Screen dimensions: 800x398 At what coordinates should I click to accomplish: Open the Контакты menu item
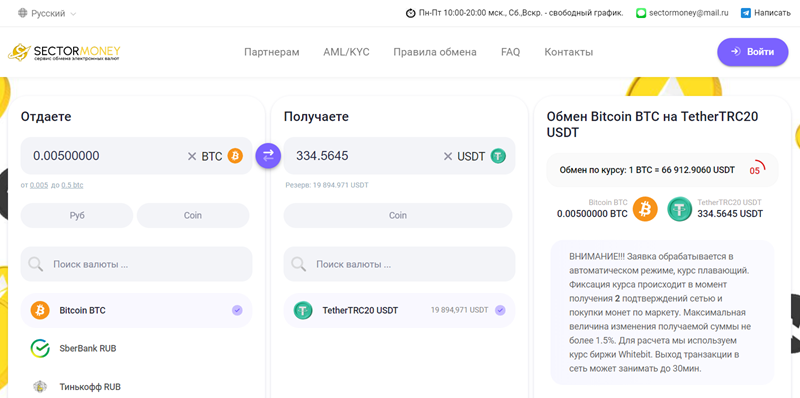pos(568,52)
